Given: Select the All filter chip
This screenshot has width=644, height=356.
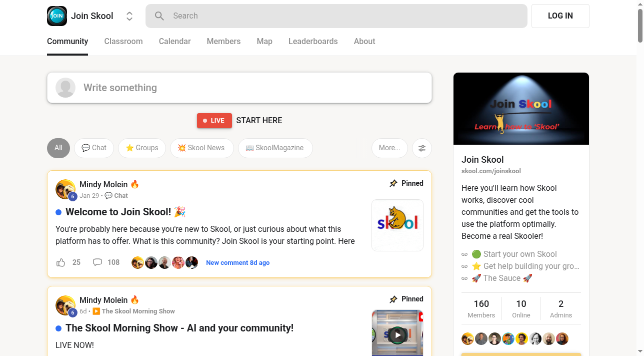Looking at the screenshot, I should pyautogui.click(x=58, y=148).
